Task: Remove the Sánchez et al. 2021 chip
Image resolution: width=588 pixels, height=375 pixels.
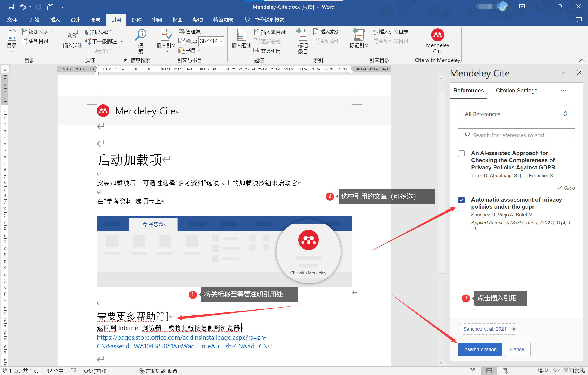Action: 514,329
